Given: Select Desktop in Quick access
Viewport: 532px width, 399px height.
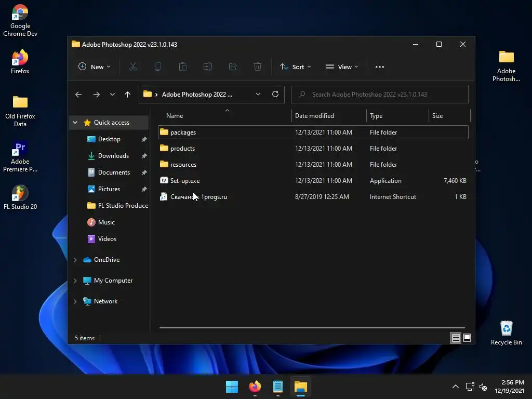Looking at the screenshot, I should [109, 139].
